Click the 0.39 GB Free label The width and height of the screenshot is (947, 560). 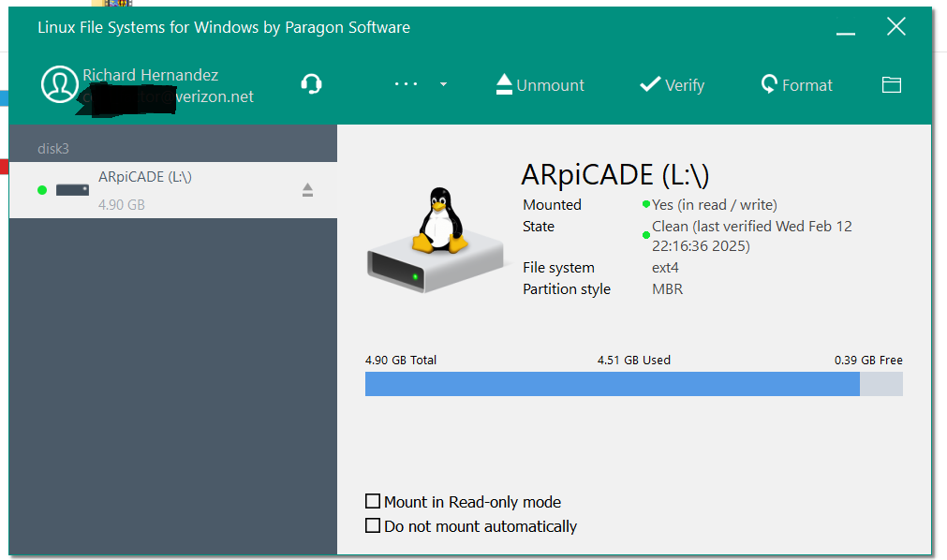[868, 360]
